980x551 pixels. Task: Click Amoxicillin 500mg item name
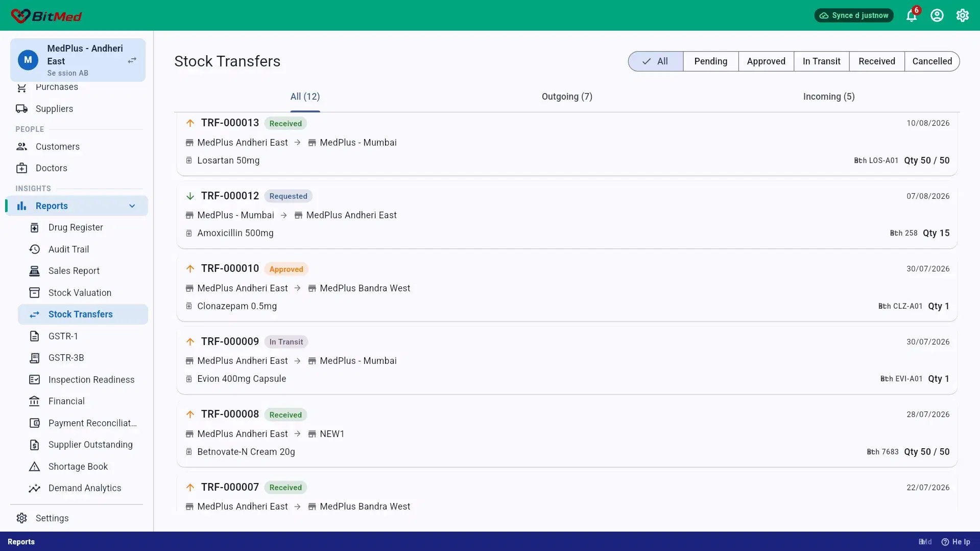pos(235,233)
